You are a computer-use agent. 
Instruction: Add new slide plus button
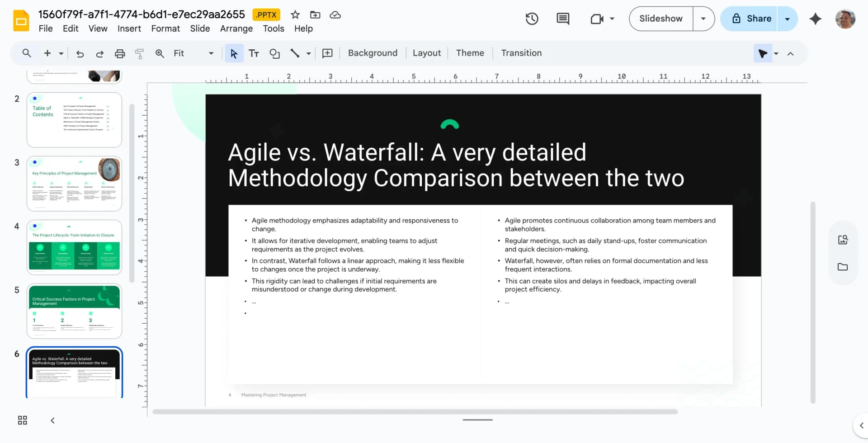click(47, 53)
